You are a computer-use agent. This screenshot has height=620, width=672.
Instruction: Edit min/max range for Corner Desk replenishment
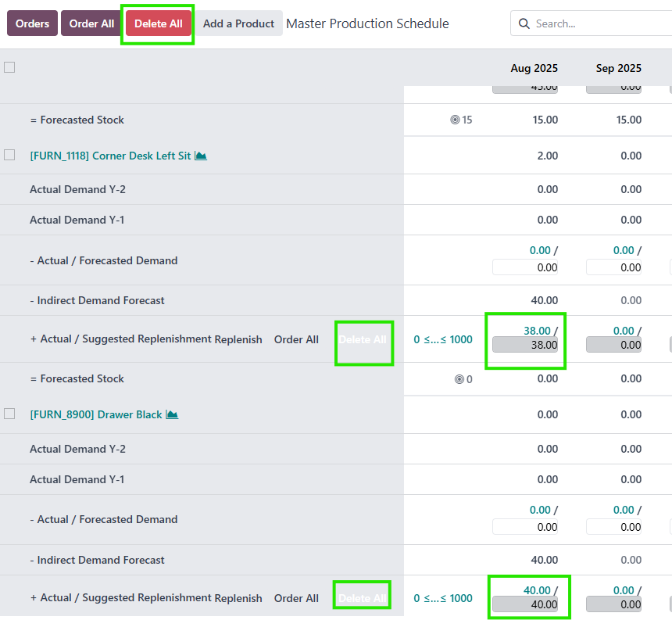(443, 339)
